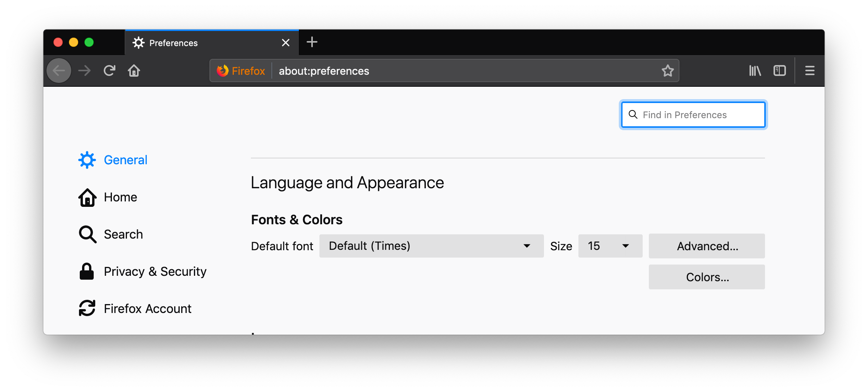Open the Library bookmarks icon
Viewport: 868px width, 392px height.
click(x=755, y=71)
